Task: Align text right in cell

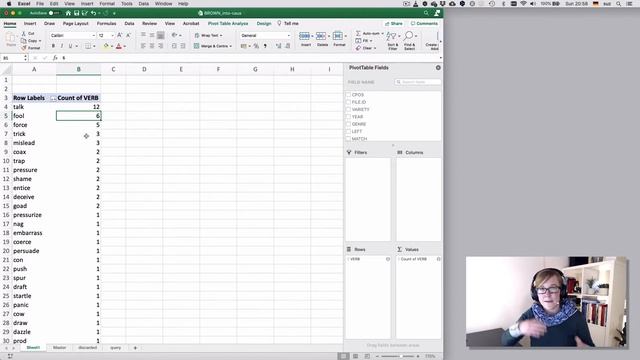Action: coord(161,46)
